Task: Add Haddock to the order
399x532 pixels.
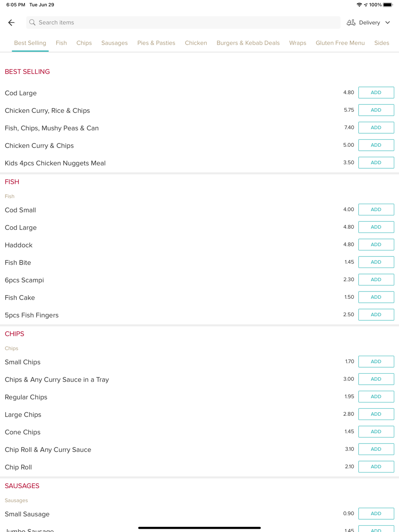Action: pos(376,244)
